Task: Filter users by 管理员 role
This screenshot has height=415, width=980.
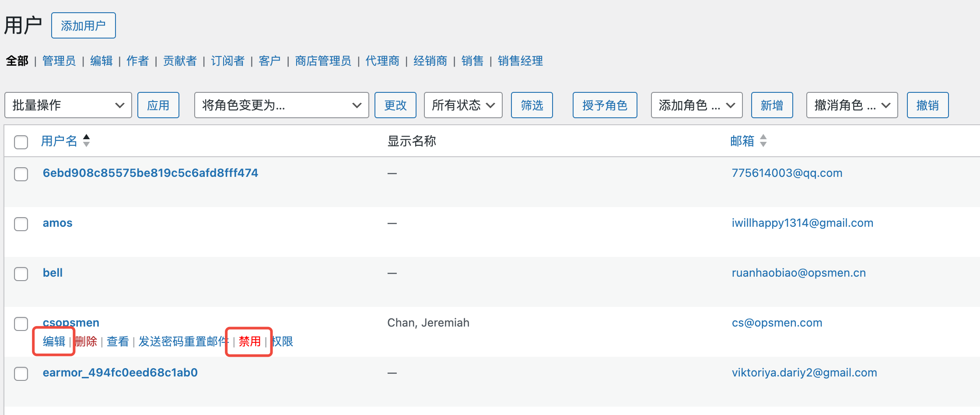Action: (x=59, y=61)
